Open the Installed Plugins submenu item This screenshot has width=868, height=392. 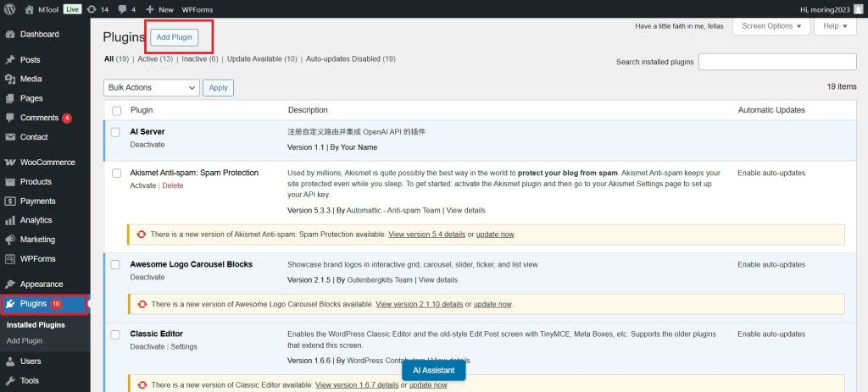36,325
